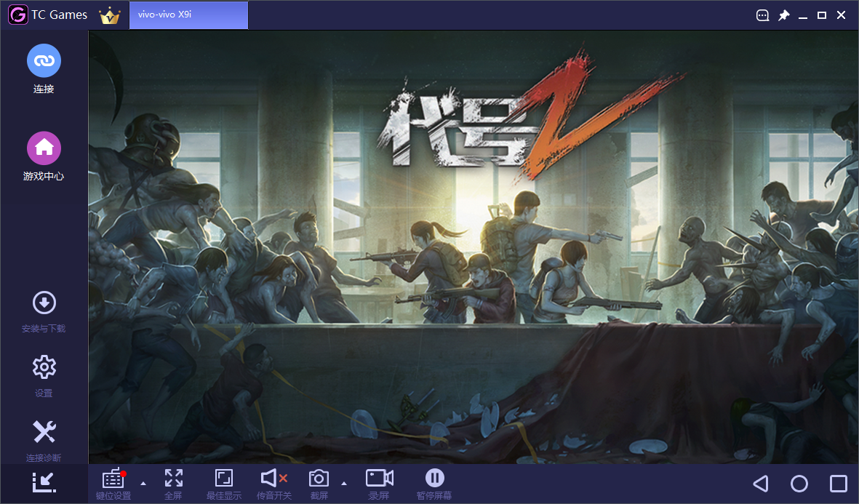This screenshot has height=504, width=859.
Task: Select the vivo-vivo X9i device tab
Action: [188, 15]
